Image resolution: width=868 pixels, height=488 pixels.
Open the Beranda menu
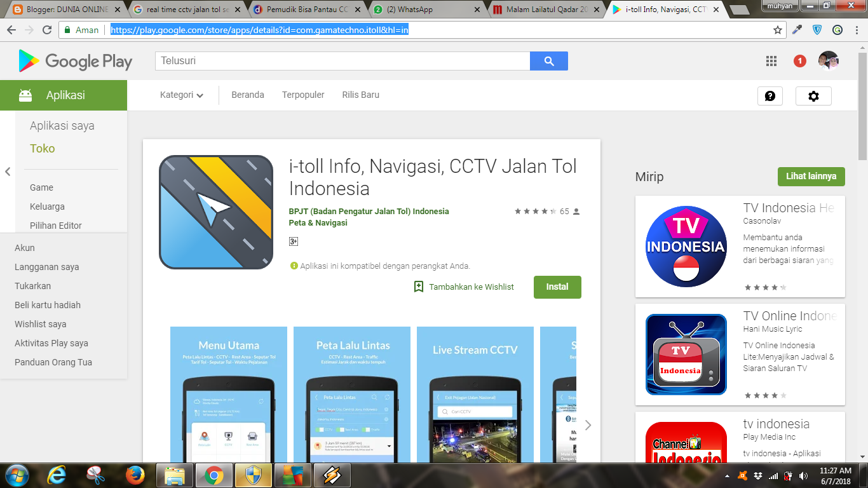pos(248,95)
